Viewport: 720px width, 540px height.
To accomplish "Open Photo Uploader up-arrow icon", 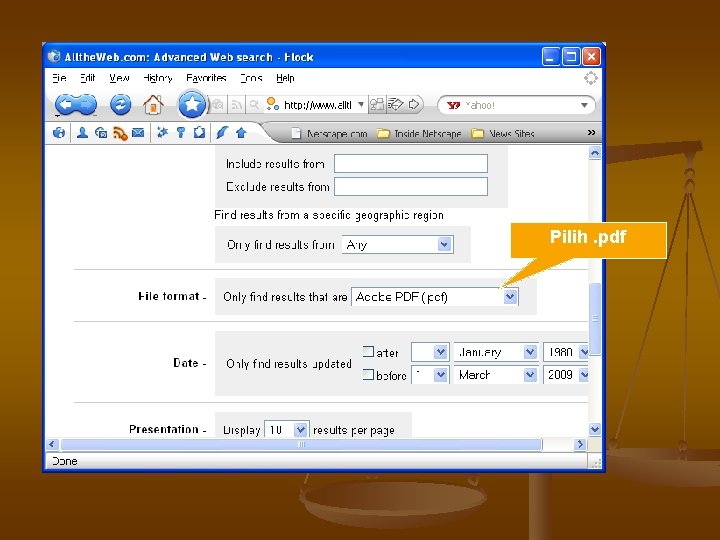I will (x=241, y=133).
